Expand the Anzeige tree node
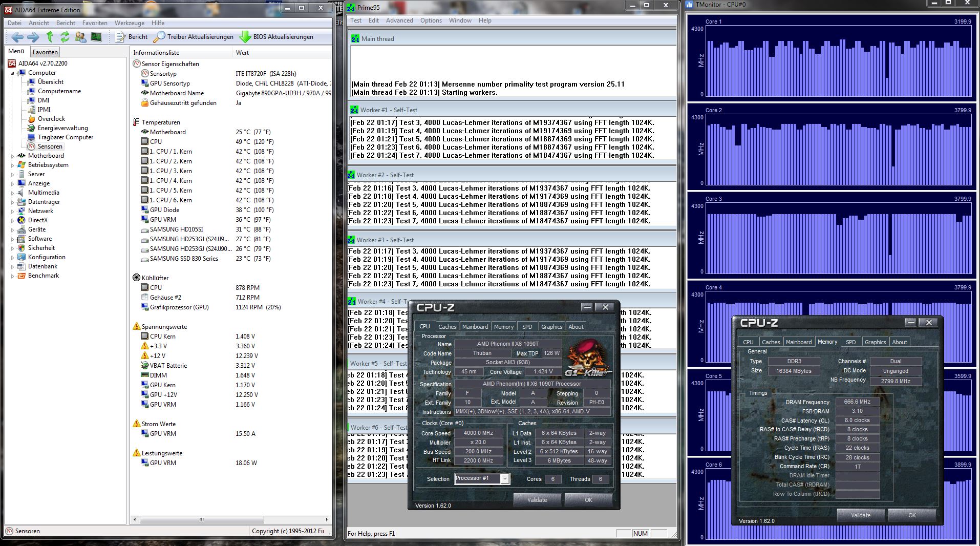The width and height of the screenshot is (980, 546). pyautogui.click(x=13, y=183)
